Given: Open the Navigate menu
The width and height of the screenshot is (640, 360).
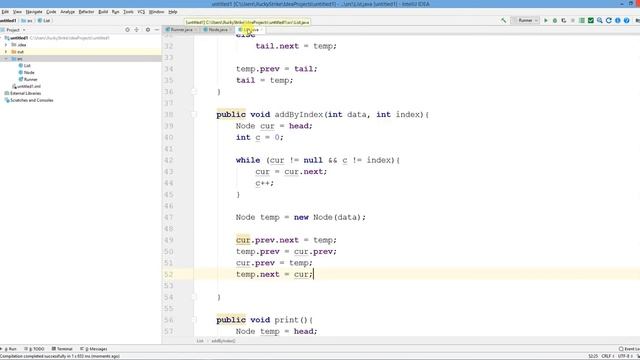Looking at the screenshot, I should (34, 12).
